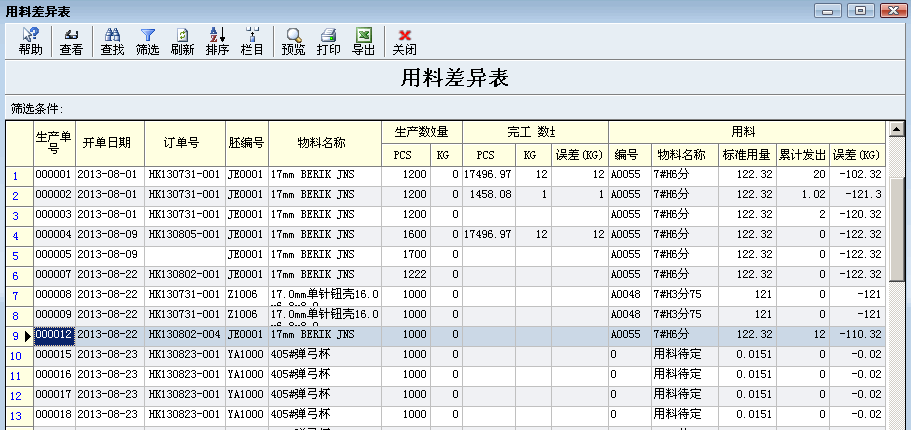This screenshot has width=911, height=430.
Task: Click the 打印 print icon
Action: pyautogui.click(x=328, y=42)
